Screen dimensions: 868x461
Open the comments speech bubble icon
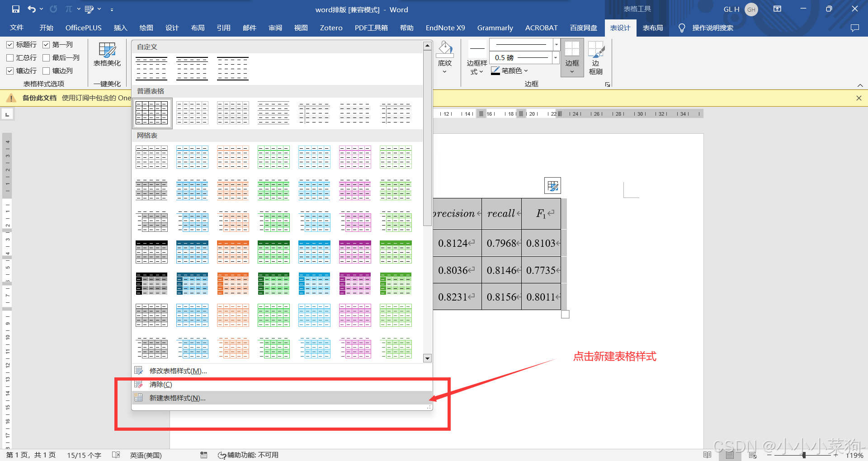(854, 28)
